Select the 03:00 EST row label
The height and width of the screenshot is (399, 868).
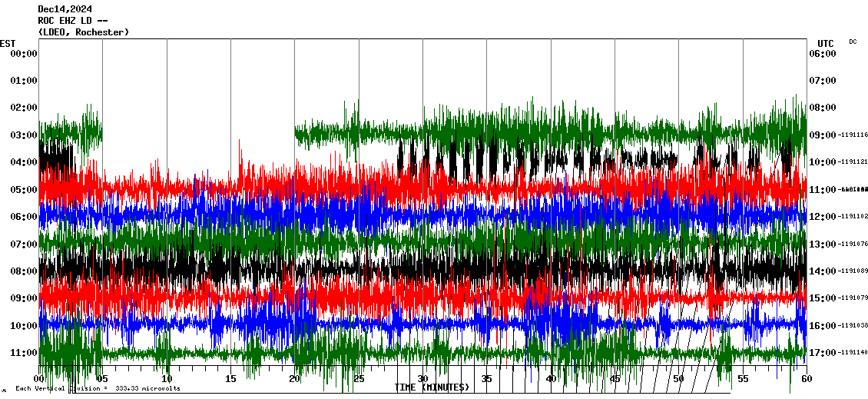(x=24, y=135)
